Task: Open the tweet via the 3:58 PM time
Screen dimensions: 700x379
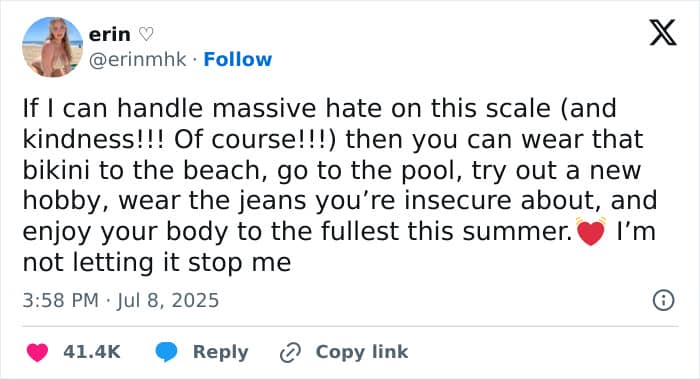Action: [x=60, y=300]
